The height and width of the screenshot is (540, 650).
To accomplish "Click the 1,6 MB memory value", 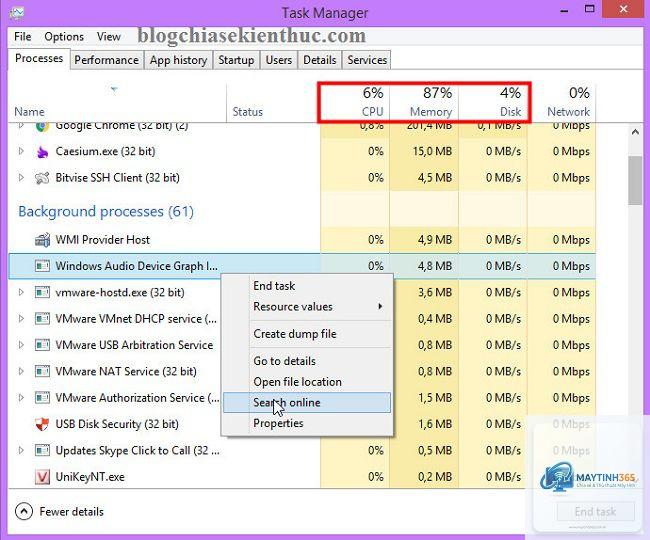I will tap(435, 424).
